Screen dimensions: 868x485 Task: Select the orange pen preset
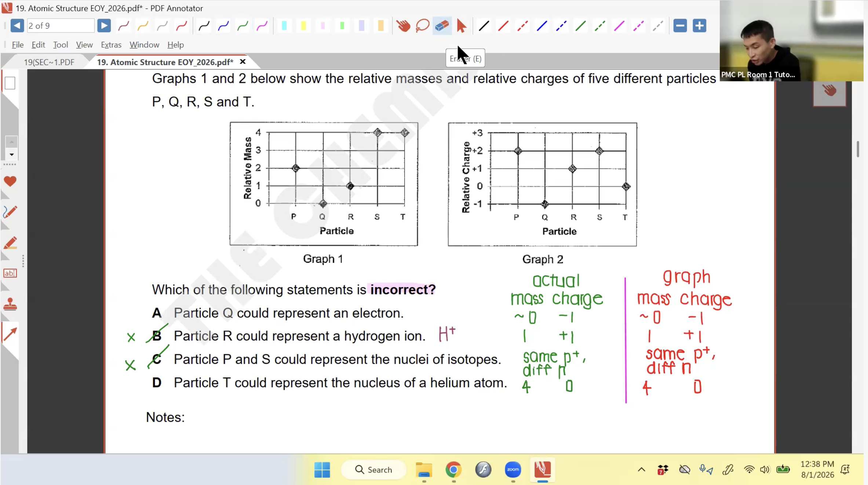(x=143, y=26)
